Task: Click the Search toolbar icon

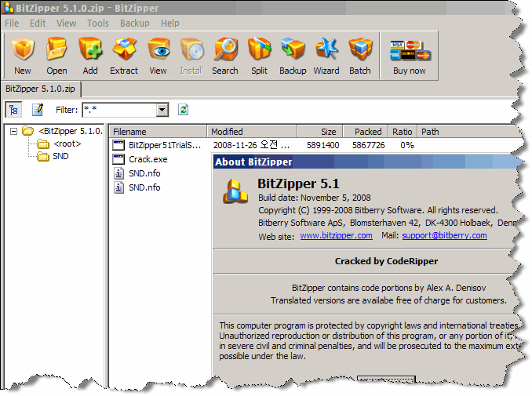Action: (x=225, y=49)
